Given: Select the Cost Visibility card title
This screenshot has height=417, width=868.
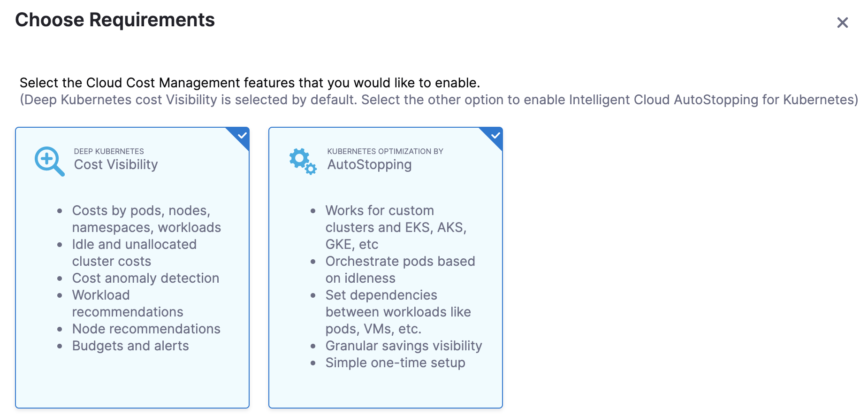Looking at the screenshot, I should (116, 165).
